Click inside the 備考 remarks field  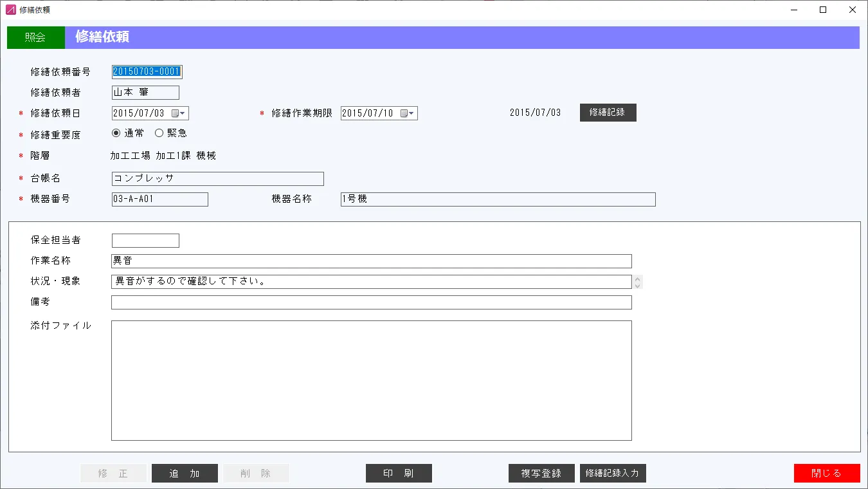(372, 302)
